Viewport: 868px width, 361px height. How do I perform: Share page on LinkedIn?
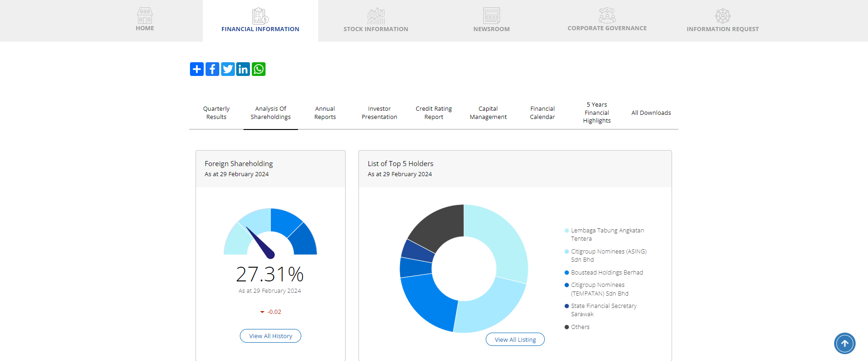click(x=243, y=69)
